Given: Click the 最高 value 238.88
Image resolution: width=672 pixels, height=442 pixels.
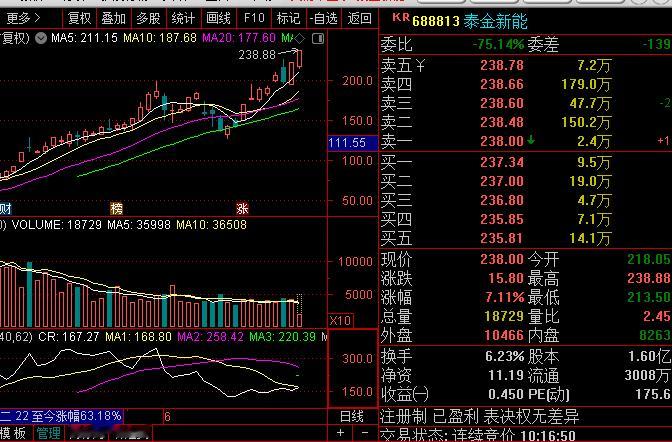Looking at the screenshot, I should (x=649, y=278).
